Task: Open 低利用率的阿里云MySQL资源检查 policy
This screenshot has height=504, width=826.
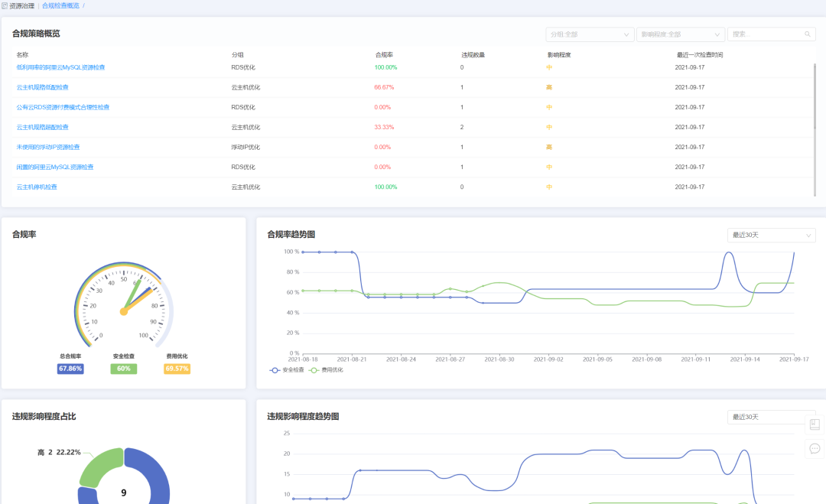Action: 60,67
